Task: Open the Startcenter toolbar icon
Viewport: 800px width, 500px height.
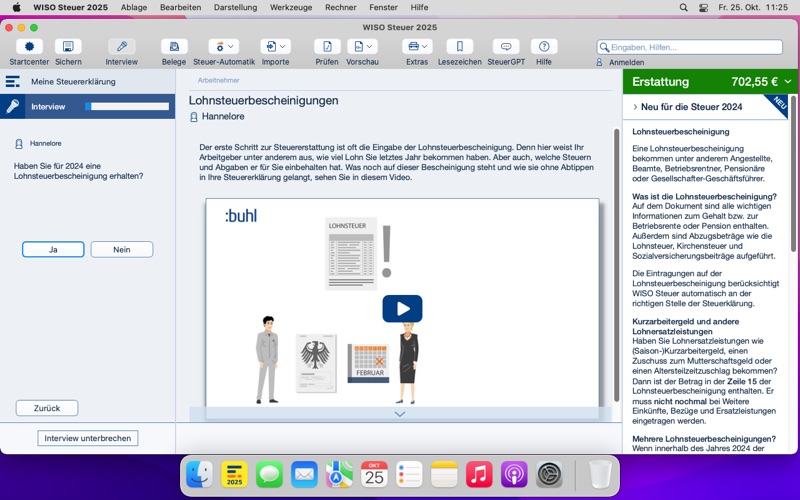Action: [29, 47]
